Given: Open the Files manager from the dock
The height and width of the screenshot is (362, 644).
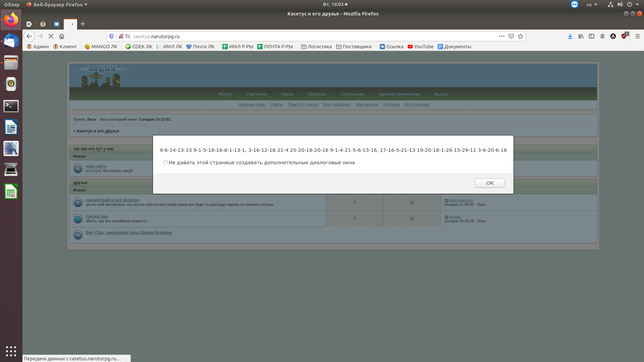Looking at the screenshot, I should tap(11, 63).
